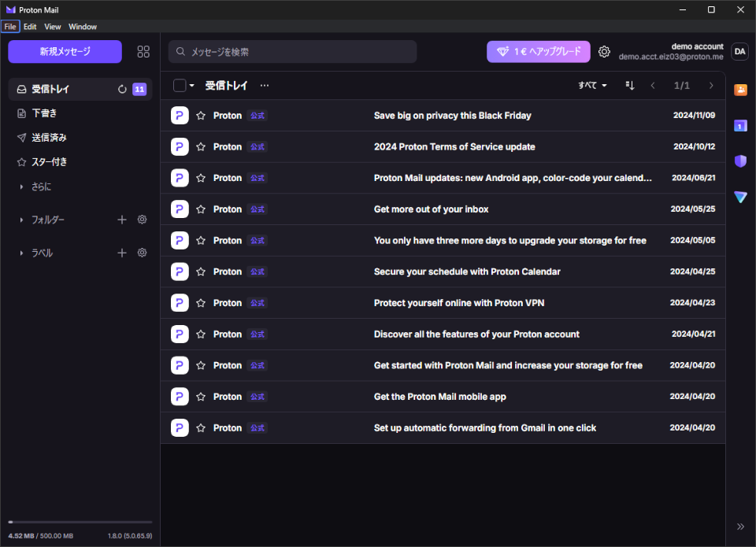Go to 下書き drafts folder
The width and height of the screenshot is (756, 547).
pyautogui.click(x=80, y=113)
